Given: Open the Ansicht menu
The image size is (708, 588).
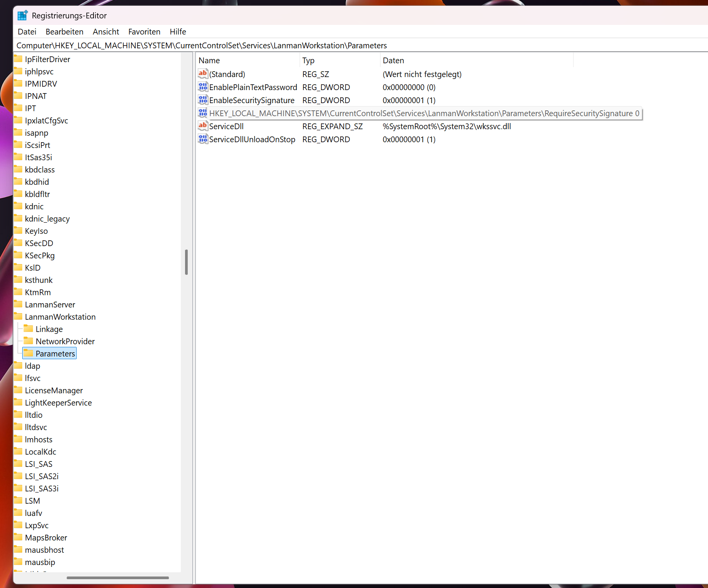Looking at the screenshot, I should coord(106,31).
